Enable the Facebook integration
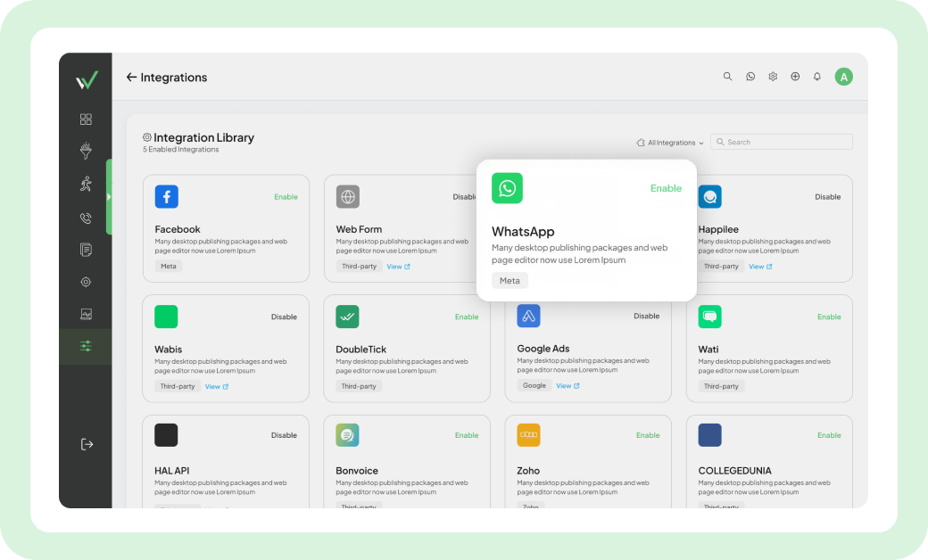 click(286, 197)
